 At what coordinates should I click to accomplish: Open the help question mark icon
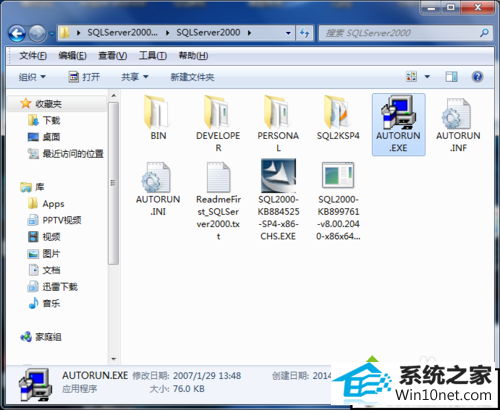pyautogui.click(x=478, y=77)
